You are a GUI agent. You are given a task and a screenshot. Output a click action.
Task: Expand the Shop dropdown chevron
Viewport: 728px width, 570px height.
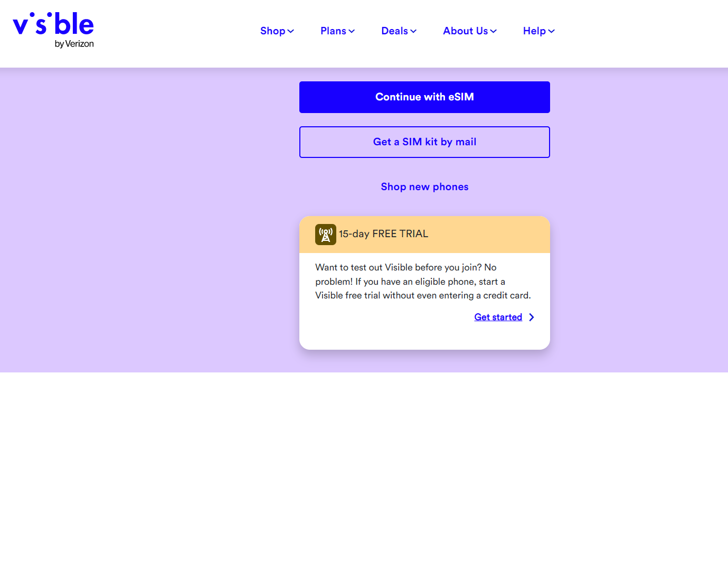pos(290,32)
